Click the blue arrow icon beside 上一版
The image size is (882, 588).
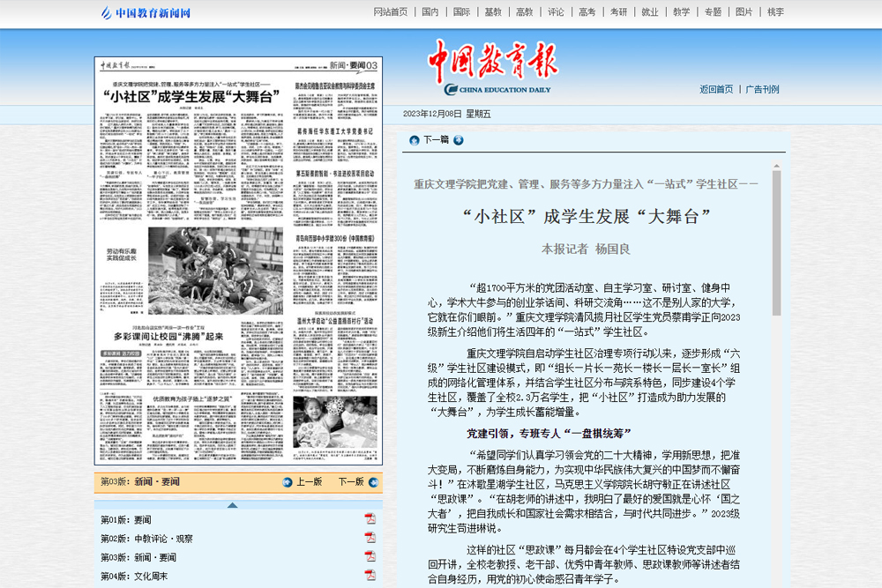(x=288, y=482)
